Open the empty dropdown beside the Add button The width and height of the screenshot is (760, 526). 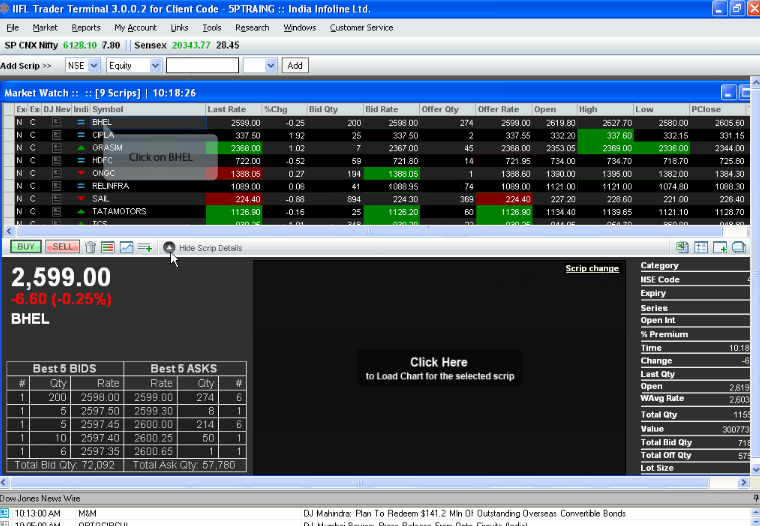259,65
